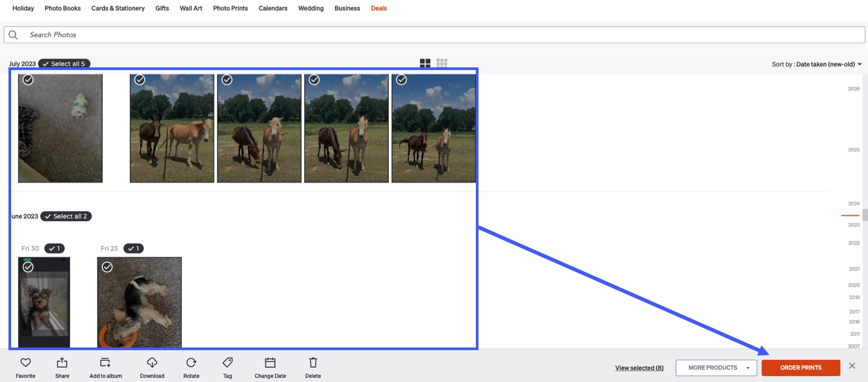Screen dimensions: 868x382
Task: Uncheck the Fri 23 dog photo
Action: point(107,267)
